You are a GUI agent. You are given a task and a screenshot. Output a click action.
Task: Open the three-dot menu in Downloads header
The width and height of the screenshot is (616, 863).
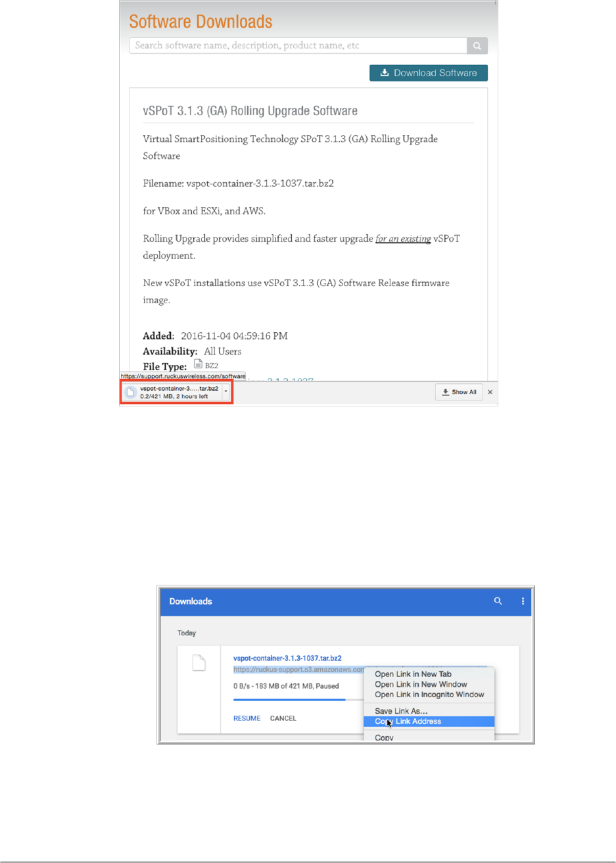click(x=523, y=601)
